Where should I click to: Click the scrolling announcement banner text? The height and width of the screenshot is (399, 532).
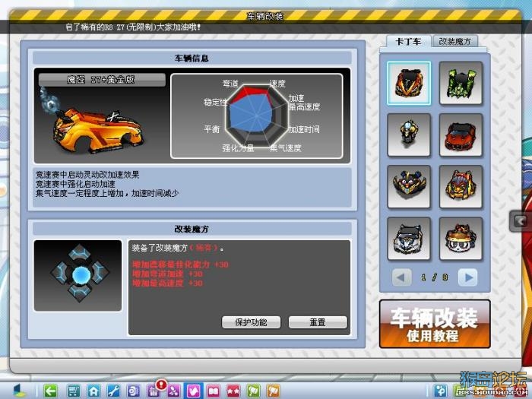click(133, 27)
